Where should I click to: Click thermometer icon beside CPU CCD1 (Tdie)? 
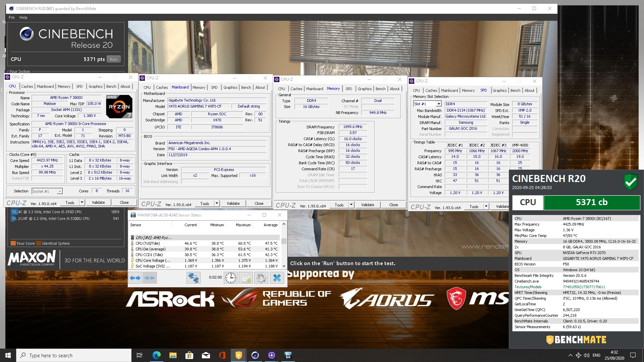click(132, 255)
